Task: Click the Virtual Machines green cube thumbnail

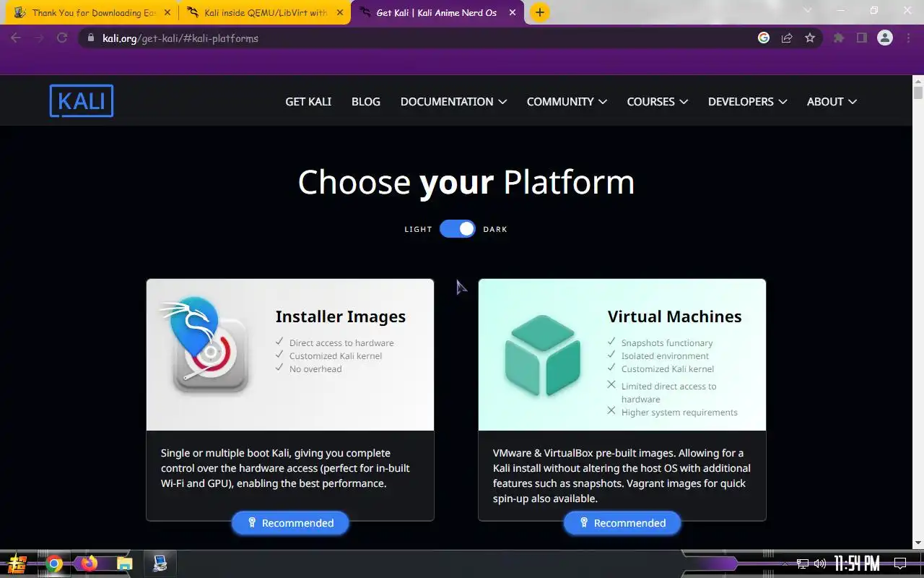Action: point(543,355)
